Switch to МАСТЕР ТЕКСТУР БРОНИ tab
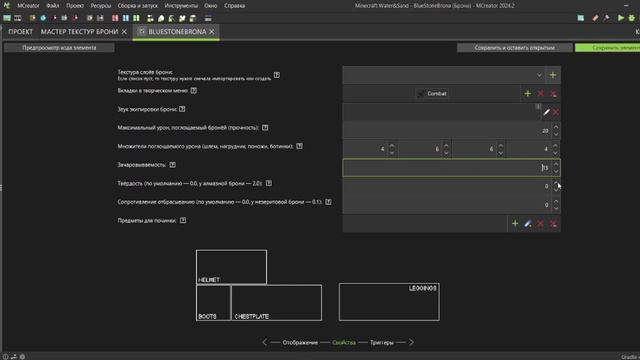This screenshot has width=640, height=360. coord(79,31)
